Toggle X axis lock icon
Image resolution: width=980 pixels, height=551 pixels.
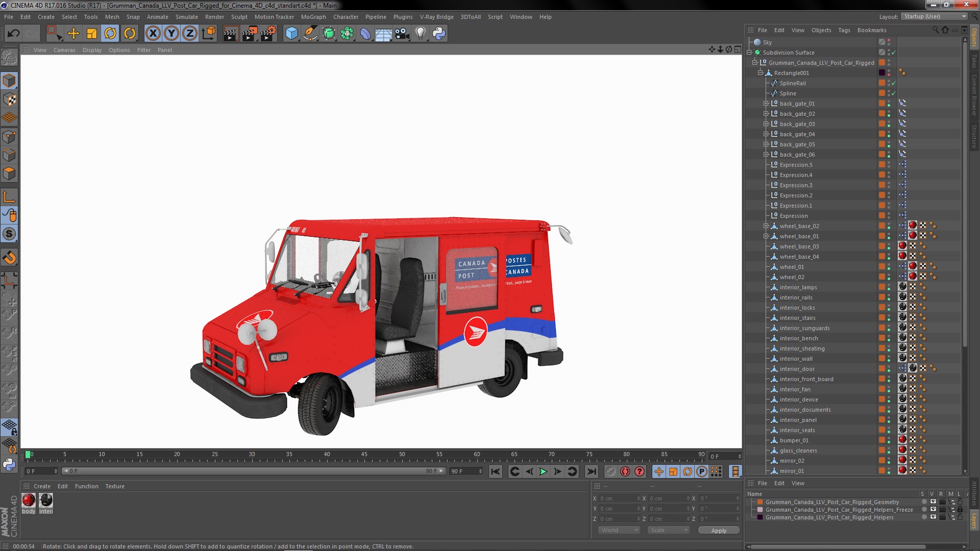[153, 34]
